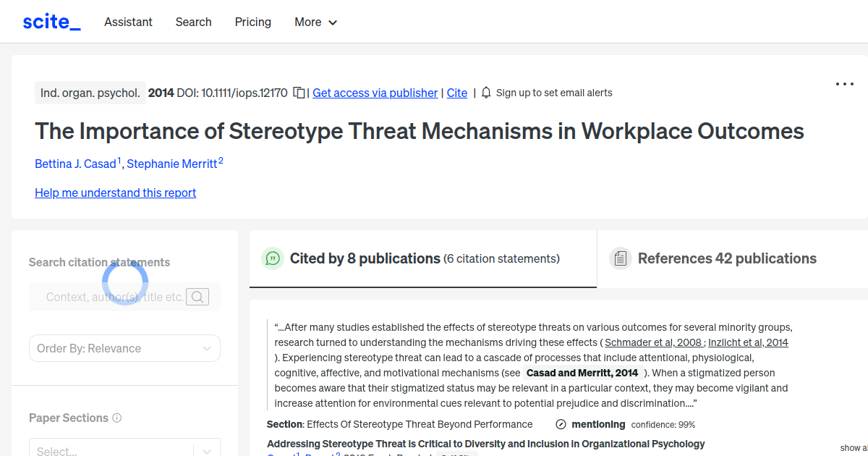The width and height of the screenshot is (868, 456).
Task: Click Help me understand this report
Action: click(115, 193)
